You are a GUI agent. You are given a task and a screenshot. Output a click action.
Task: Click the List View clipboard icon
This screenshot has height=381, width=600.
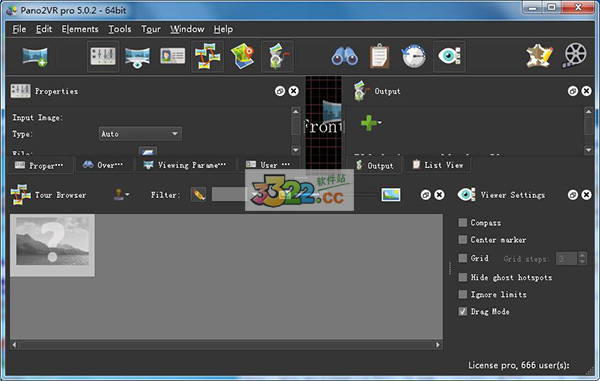point(379,57)
